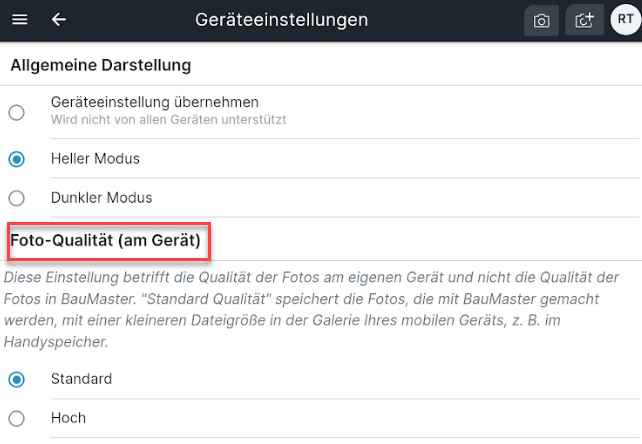Open the RT user avatar
This screenshot has height=444, width=642.
[x=625, y=19]
